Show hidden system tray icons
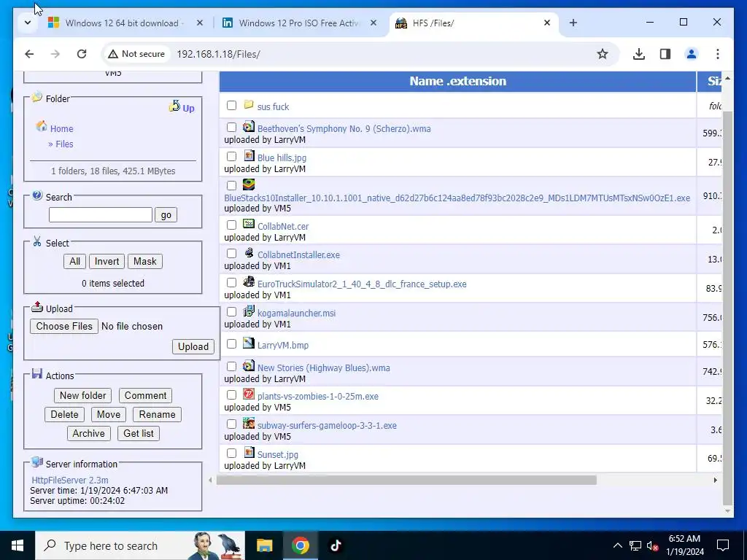This screenshot has width=747, height=560. pos(617,545)
